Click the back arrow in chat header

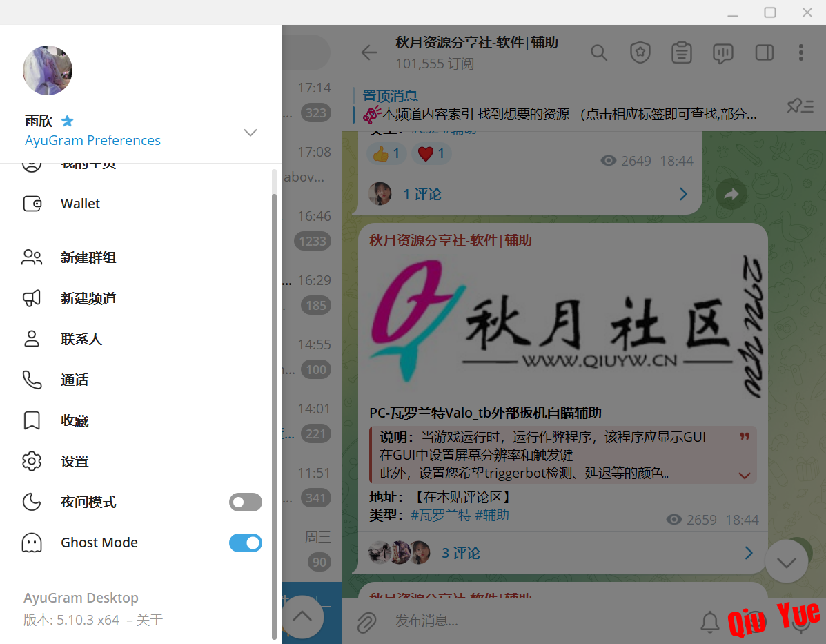[x=369, y=52]
